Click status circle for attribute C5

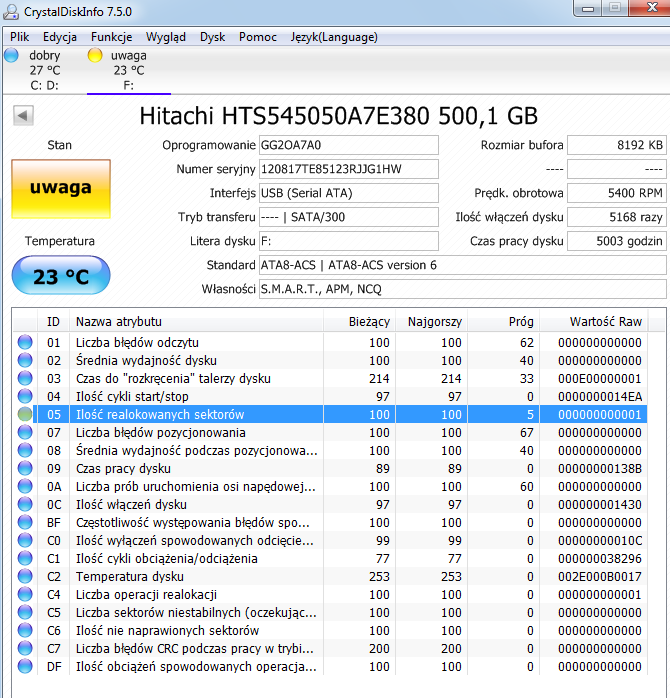coord(25,613)
